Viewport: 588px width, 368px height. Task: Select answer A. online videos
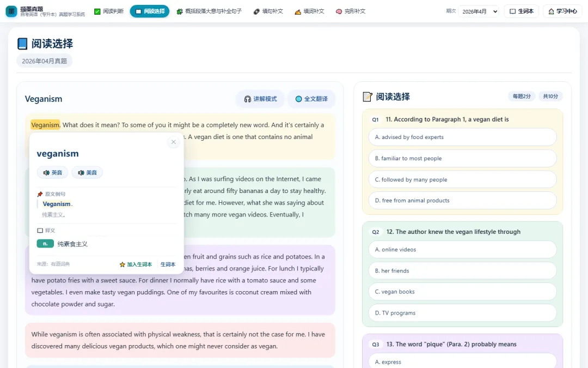pos(462,249)
